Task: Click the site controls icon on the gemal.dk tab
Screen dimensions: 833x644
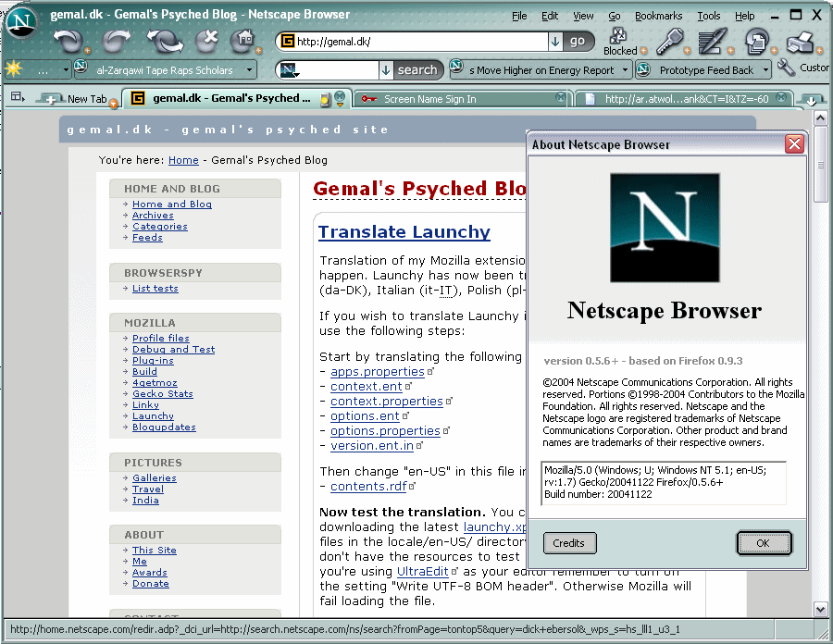Action: pos(326,100)
